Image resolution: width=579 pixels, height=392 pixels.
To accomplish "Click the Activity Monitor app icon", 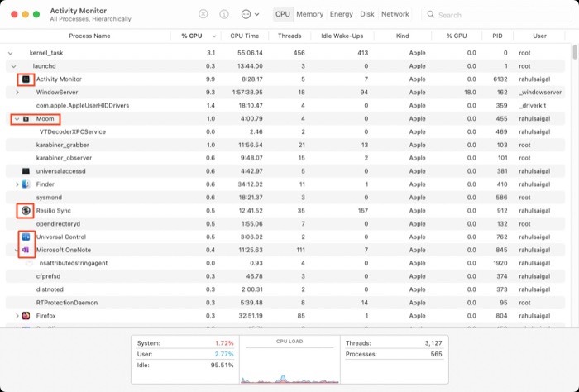I will (x=26, y=79).
